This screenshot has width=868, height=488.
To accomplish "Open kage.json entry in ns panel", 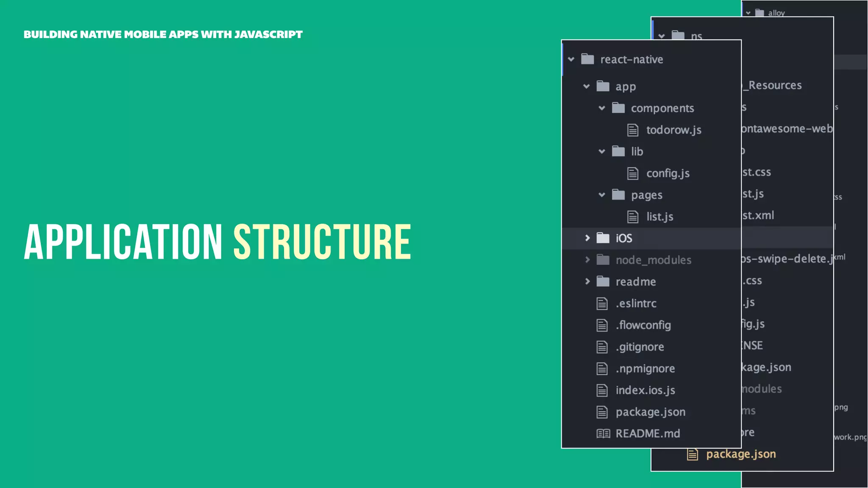I will [766, 367].
